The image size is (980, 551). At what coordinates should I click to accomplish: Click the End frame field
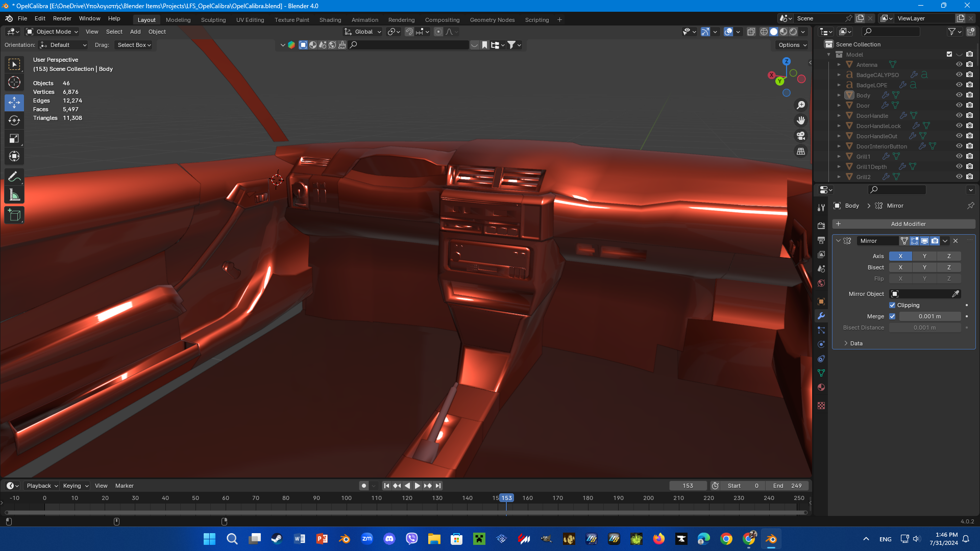click(x=787, y=486)
